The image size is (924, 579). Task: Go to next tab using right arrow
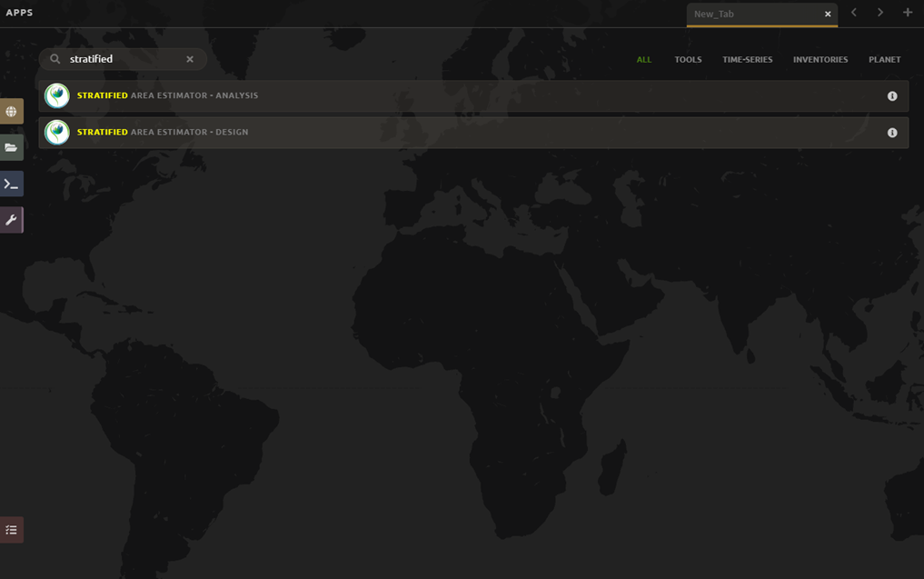pos(879,13)
